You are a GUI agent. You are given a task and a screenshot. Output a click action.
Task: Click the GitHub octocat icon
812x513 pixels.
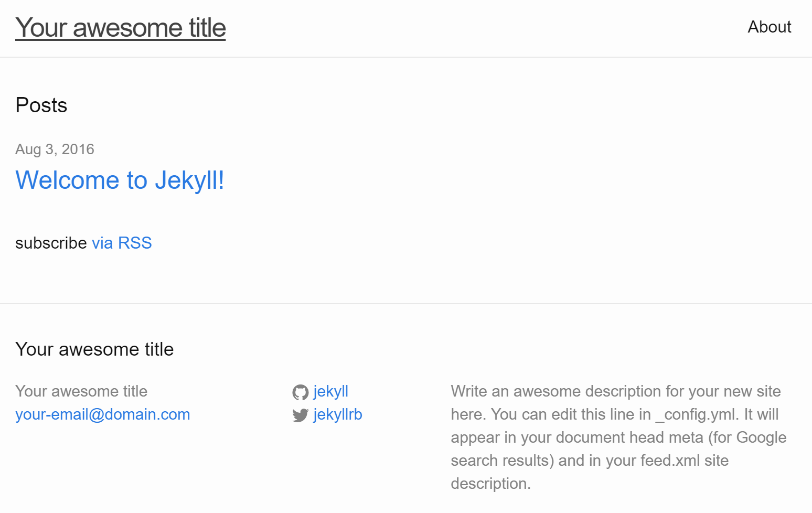coord(300,392)
